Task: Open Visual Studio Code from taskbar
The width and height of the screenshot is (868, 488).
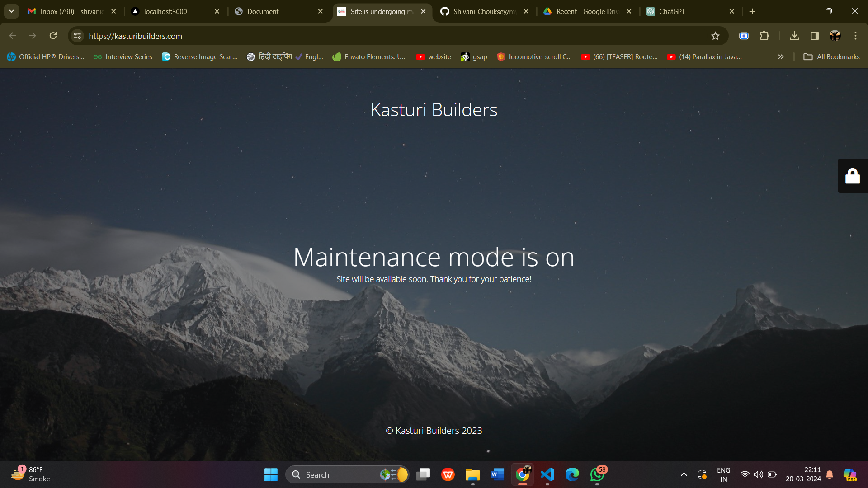Action: pos(547,474)
